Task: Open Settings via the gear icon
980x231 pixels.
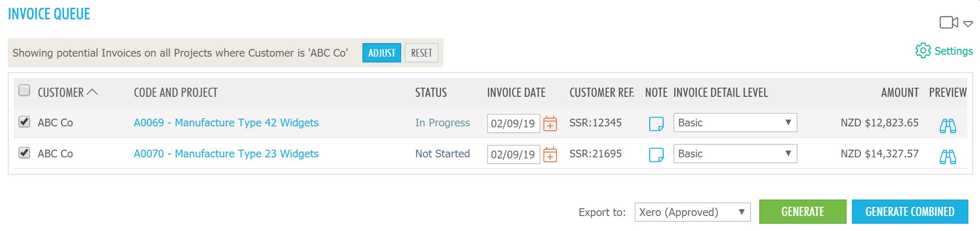Action: pos(922,51)
